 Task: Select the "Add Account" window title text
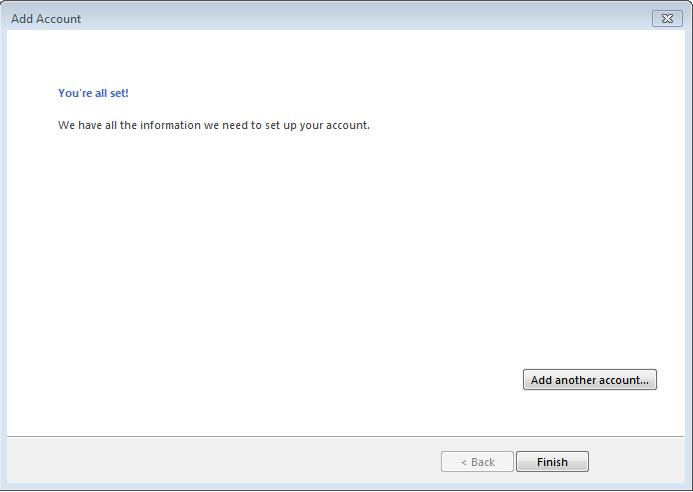coord(46,19)
